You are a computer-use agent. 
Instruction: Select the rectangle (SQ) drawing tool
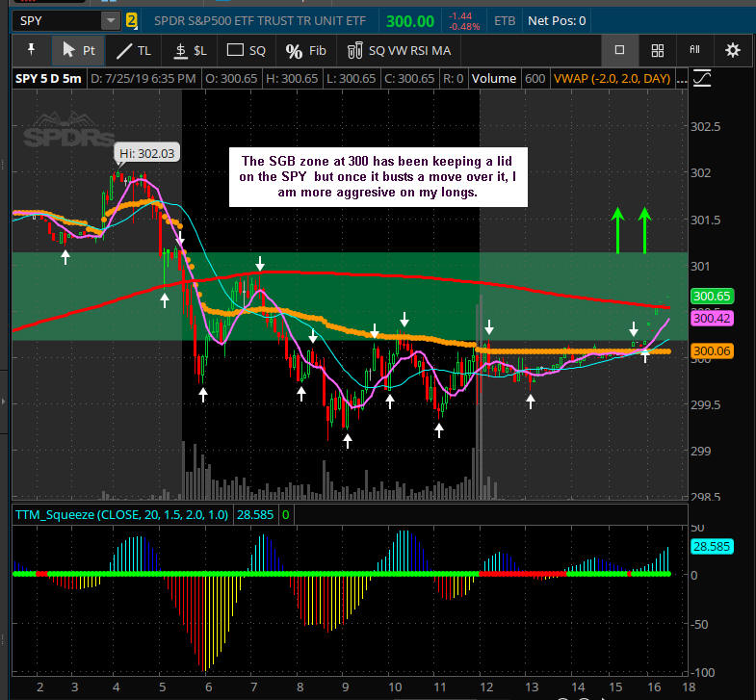coord(246,50)
